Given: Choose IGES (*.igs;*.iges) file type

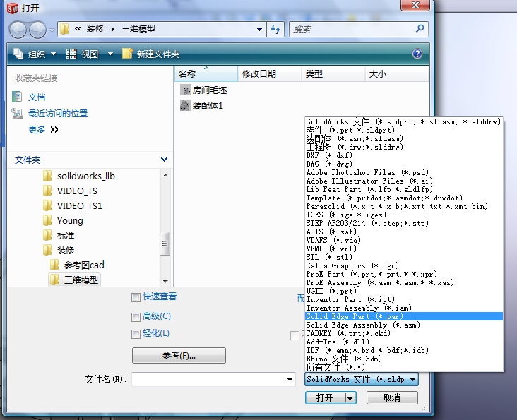Looking at the screenshot, I should (404, 215).
